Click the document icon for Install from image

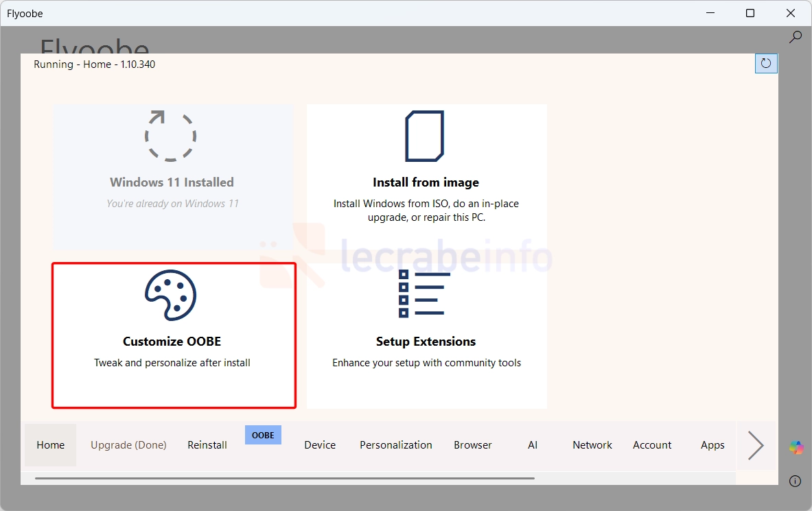point(425,136)
